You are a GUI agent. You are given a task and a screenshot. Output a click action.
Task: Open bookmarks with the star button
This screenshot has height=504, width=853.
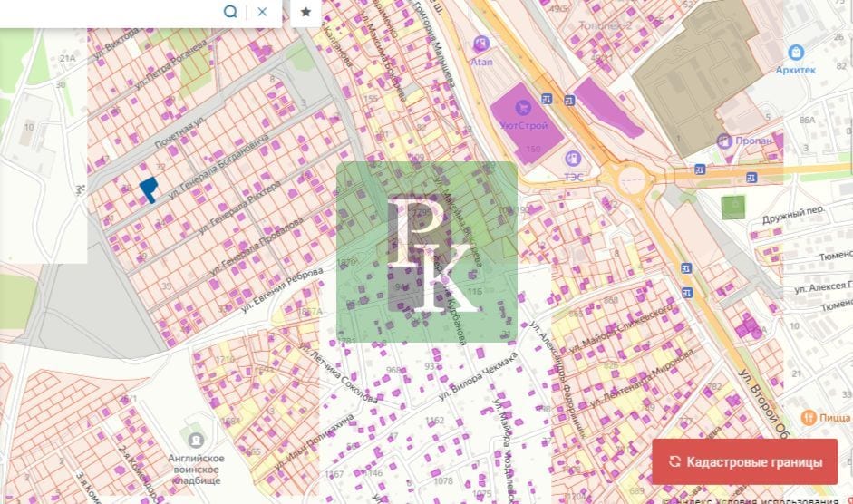coord(305,12)
